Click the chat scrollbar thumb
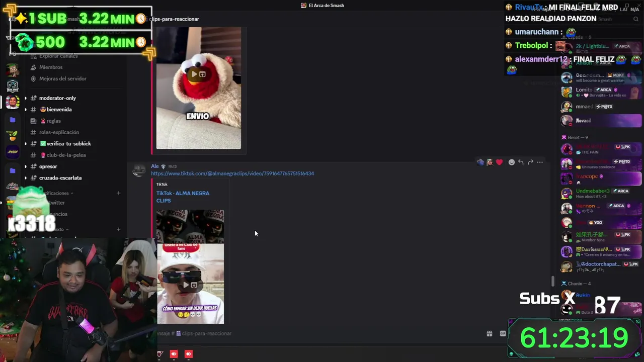The width and height of the screenshot is (644, 362). (552, 282)
